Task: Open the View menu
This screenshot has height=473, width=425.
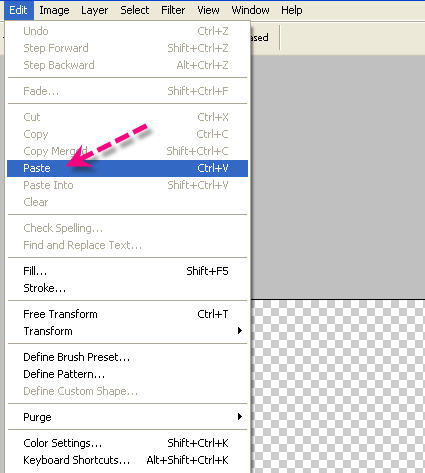Action: (208, 10)
